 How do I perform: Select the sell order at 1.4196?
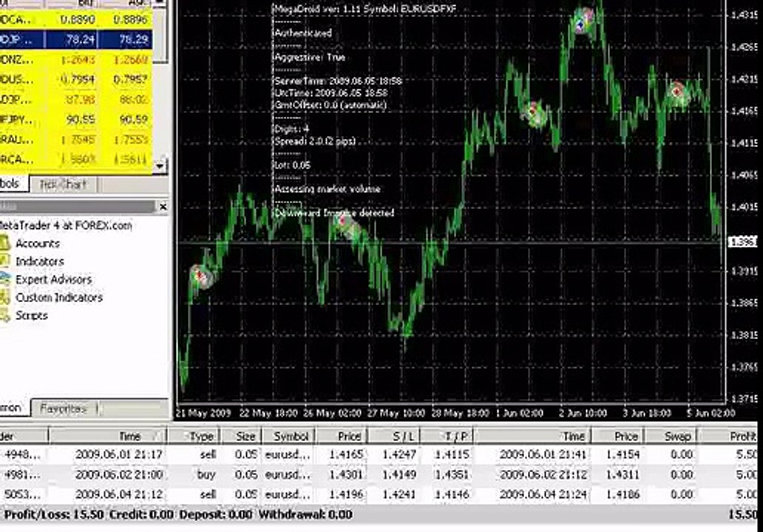pos(379,494)
